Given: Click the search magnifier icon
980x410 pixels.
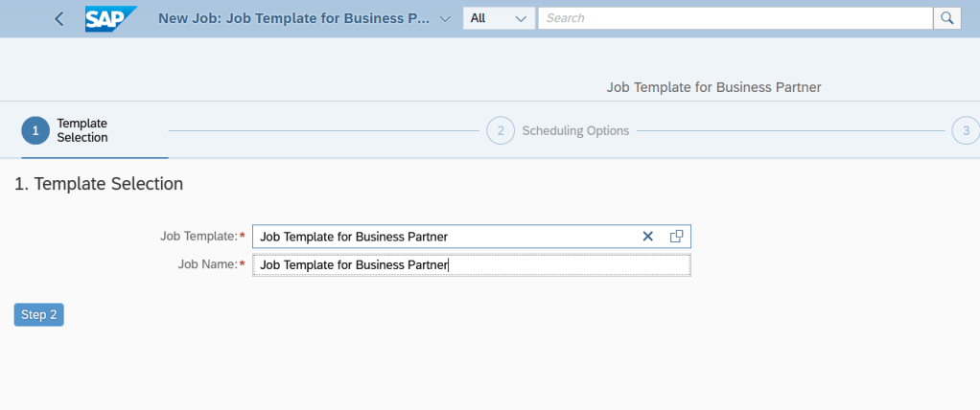Looking at the screenshot, I should [947, 18].
